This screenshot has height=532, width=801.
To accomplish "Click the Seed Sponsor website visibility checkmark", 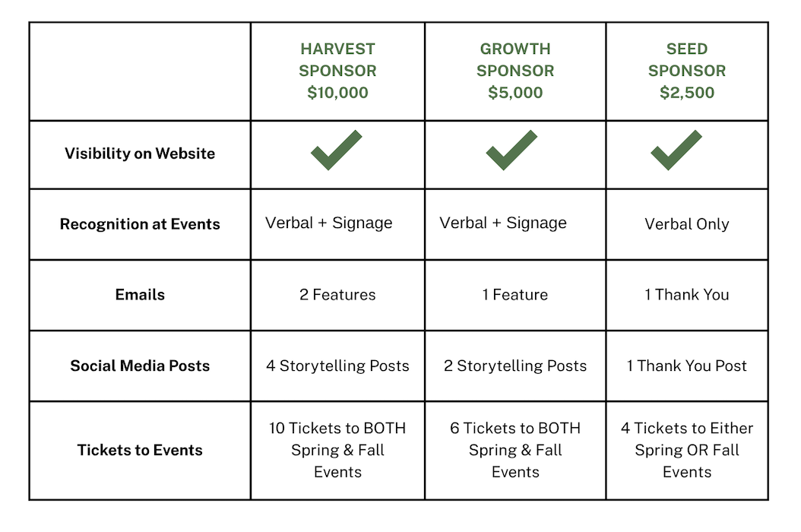I will pyautogui.click(x=676, y=150).
